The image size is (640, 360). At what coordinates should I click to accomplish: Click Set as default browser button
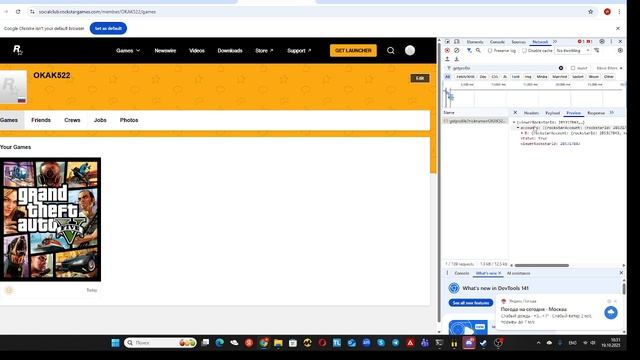point(108,28)
